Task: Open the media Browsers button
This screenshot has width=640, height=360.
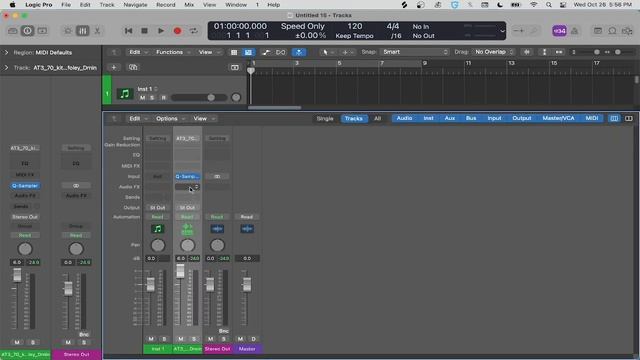Action: coord(627,31)
